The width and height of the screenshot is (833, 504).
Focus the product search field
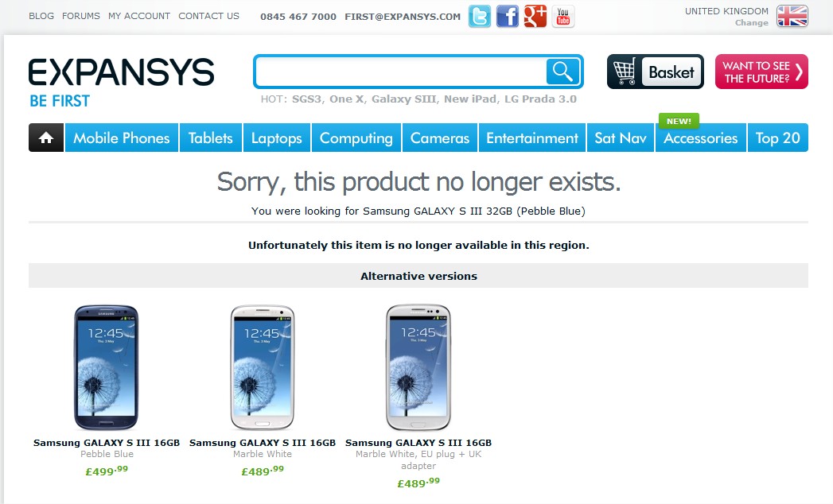(401, 72)
